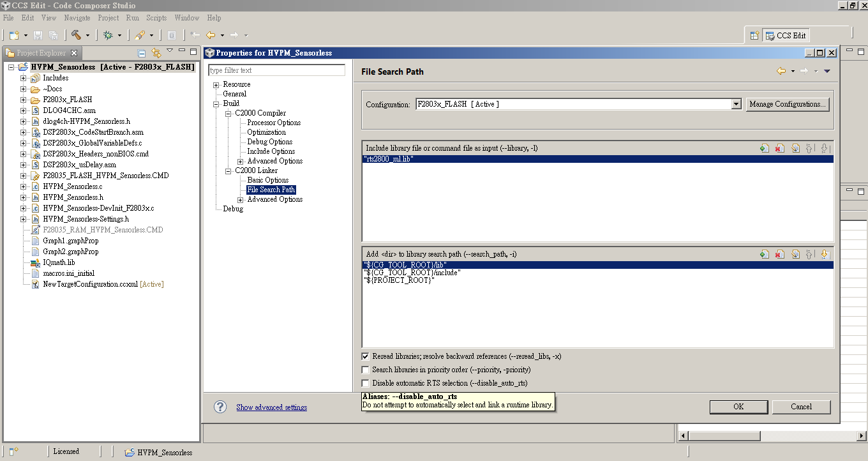Edit the selected library file entry
The width and height of the screenshot is (868, 461).
point(795,148)
